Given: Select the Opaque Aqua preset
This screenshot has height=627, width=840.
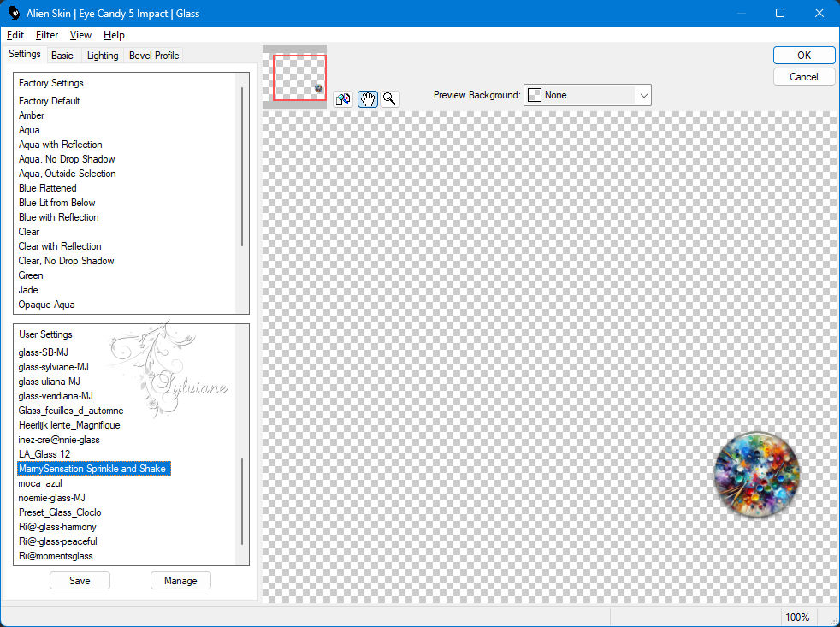Looking at the screenshot, I should tap(46, 305).
